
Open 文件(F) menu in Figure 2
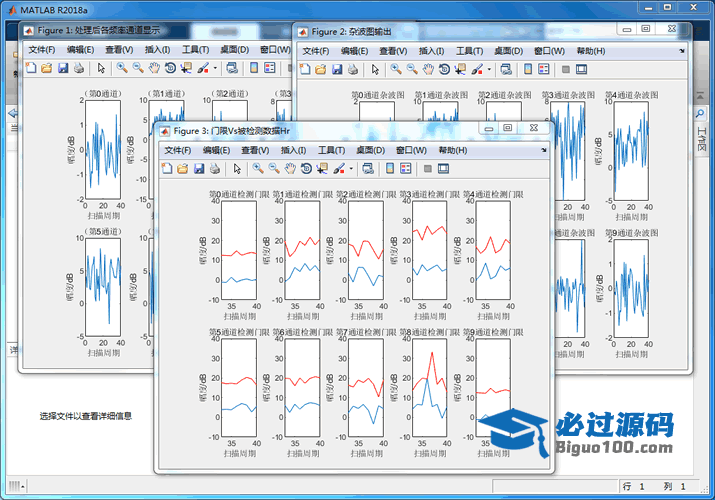316,51
